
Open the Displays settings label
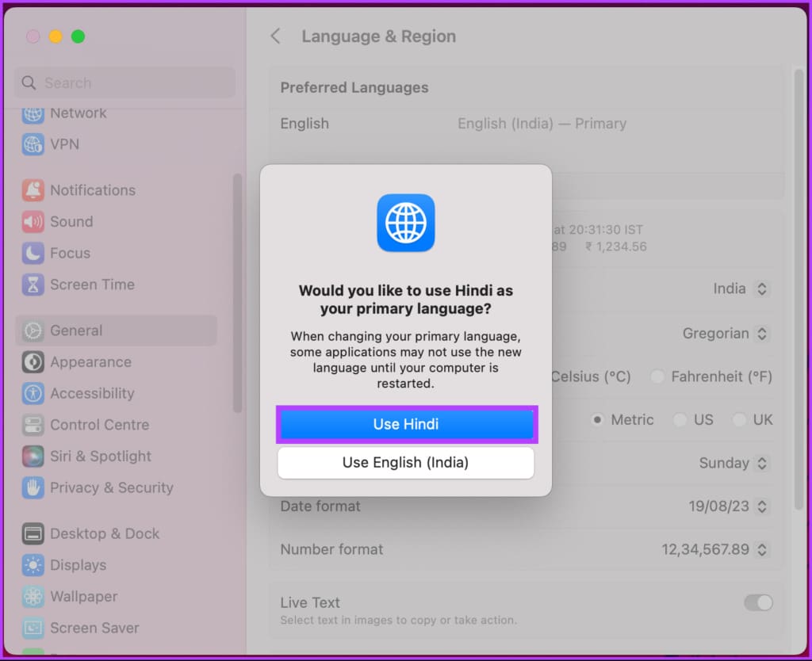(79, 565)
